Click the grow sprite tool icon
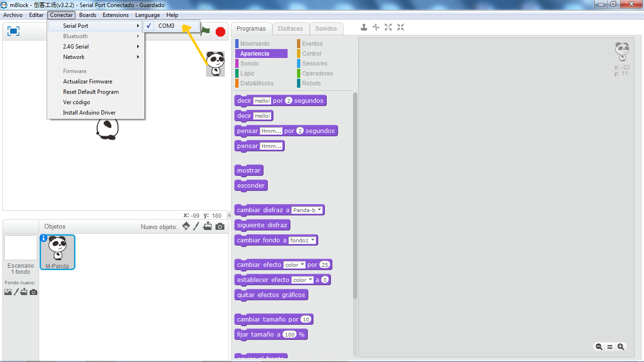This screenshot has width=644, height=362. click(x=388, y=27)
